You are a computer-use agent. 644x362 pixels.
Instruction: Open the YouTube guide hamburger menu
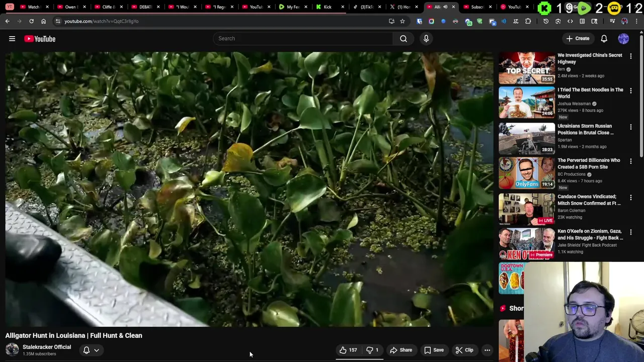point(12,39)
